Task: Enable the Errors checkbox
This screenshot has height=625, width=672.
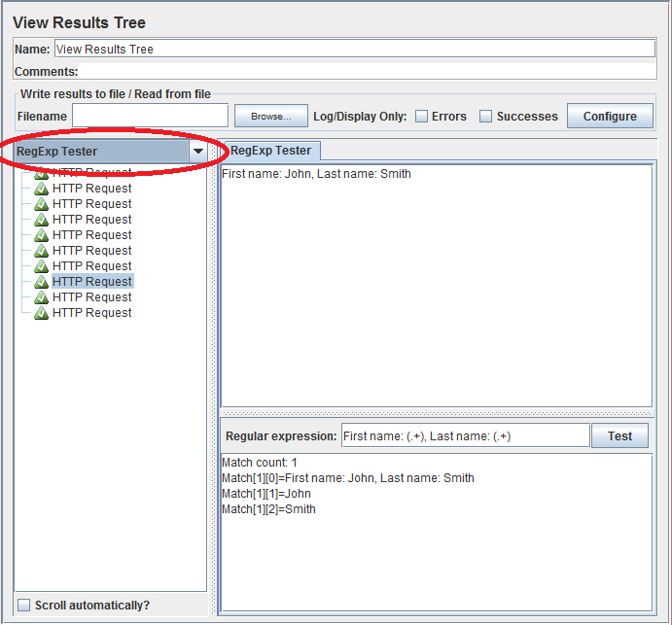Action: tap(422, 116)
